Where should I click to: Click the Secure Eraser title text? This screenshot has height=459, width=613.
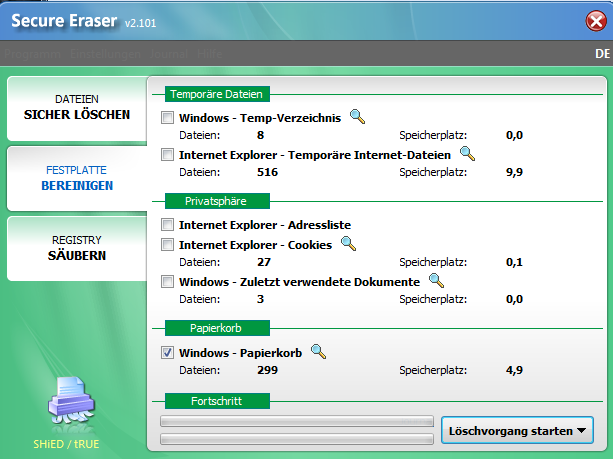coord(64,21)
